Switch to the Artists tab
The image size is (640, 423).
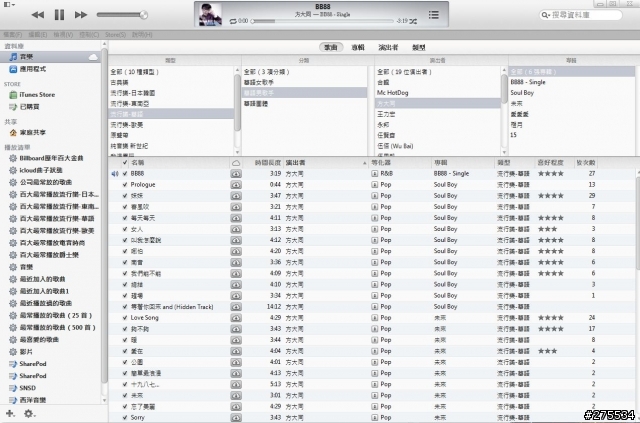pos(388,47)
